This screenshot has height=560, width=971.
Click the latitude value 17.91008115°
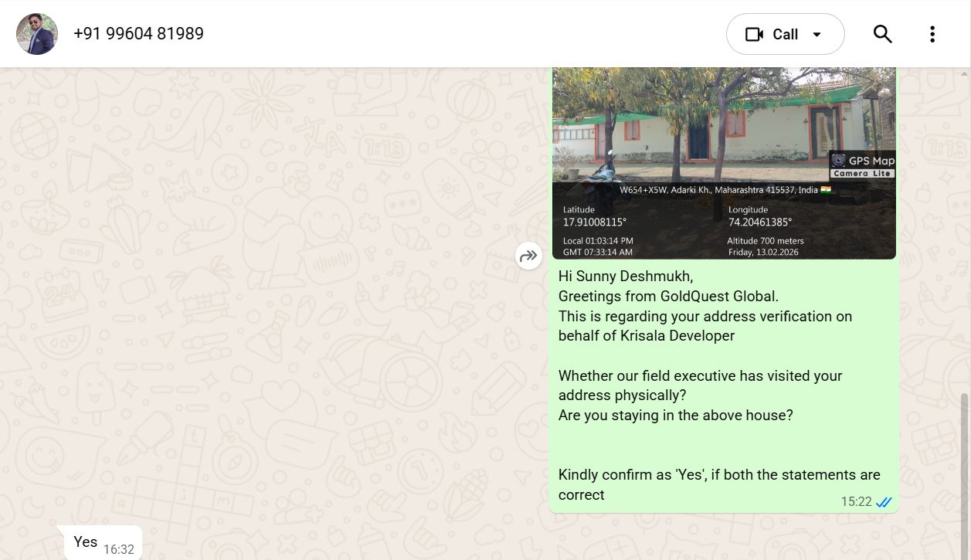click(594, 222)
